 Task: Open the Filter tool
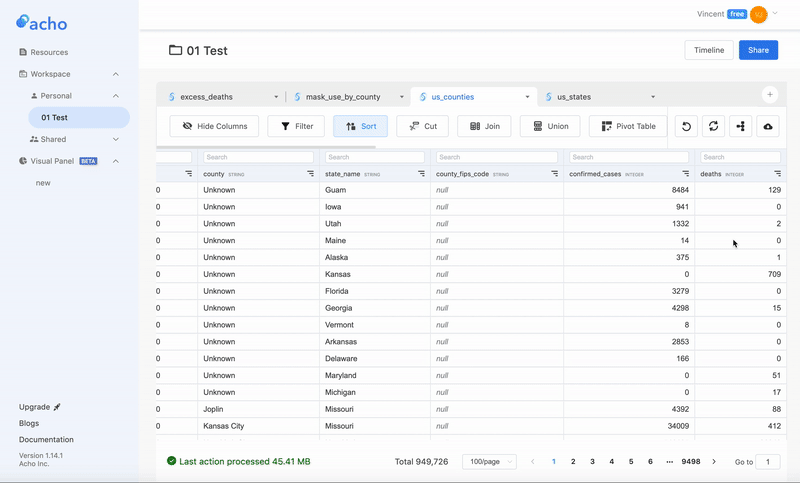coord(296,126)
